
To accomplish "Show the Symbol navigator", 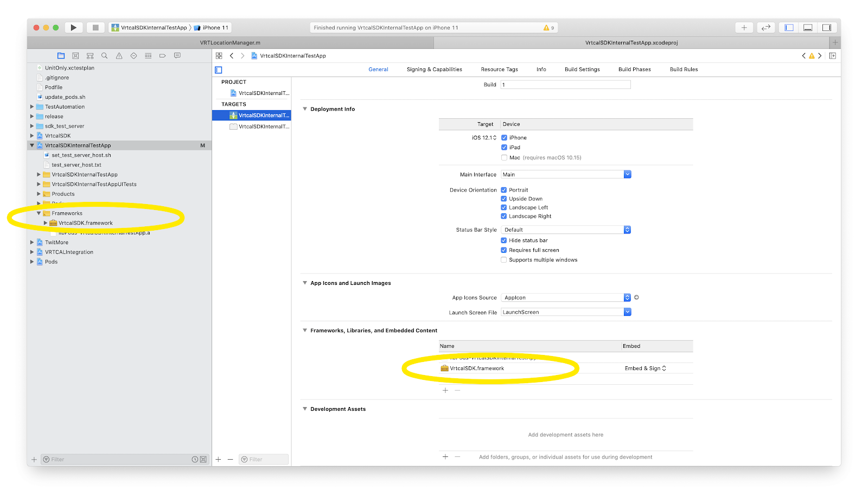I will coord(90,56).
